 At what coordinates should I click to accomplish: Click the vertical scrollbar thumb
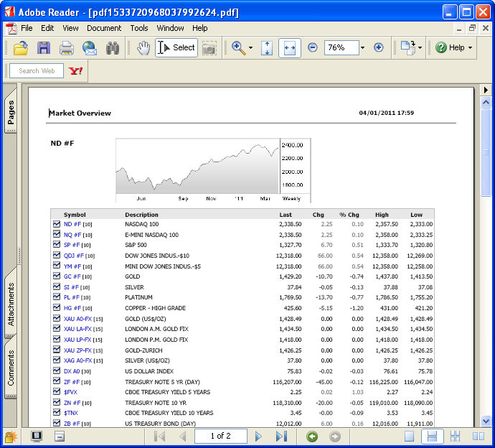[x=486, y=152]
